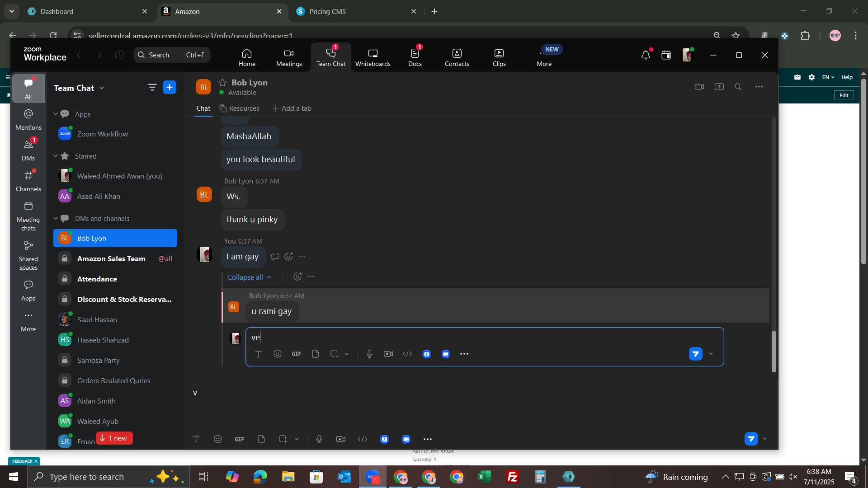This screenshot has width=868, height=488.
Task: Open the profile avatar menu
Action: click(x=687, y=55)
